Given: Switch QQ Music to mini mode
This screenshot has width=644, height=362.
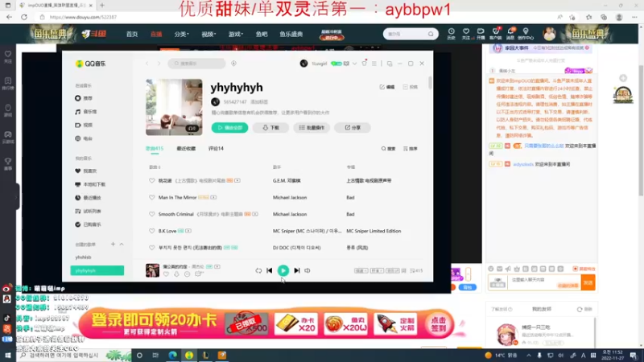Looking at the screenshot, I should tap(390, 64).
